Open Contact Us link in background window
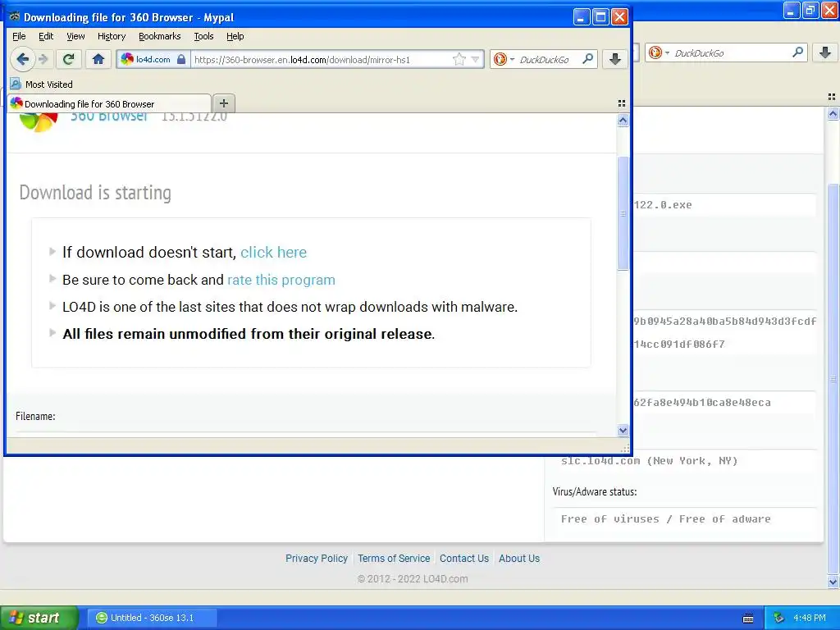Screen dimensions: 840x630 (464, 558)
